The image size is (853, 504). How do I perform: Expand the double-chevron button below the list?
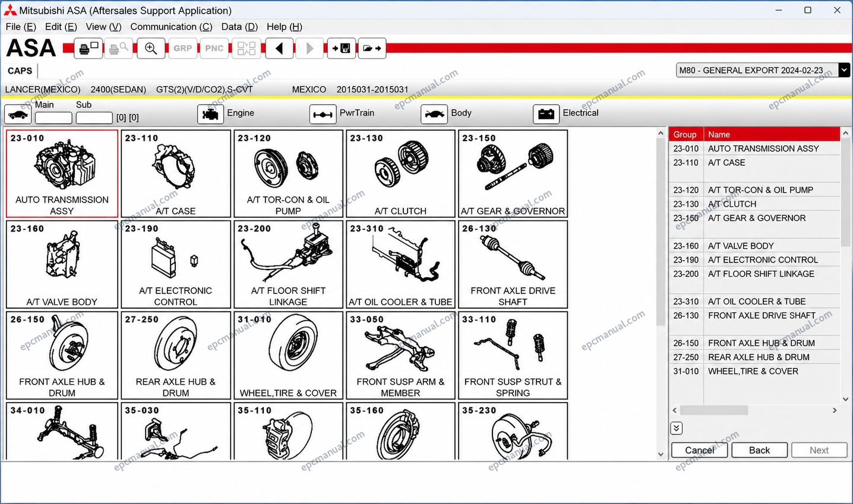677,428
